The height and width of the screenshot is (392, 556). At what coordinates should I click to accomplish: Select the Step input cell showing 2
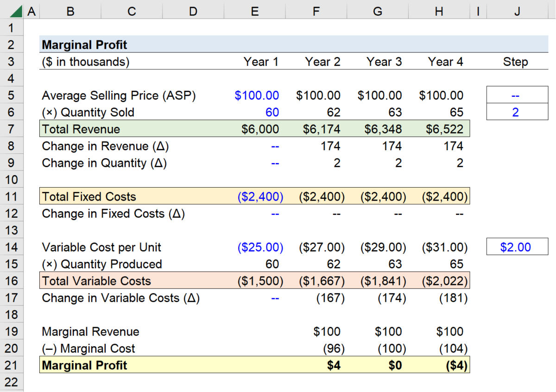(517, 111)
